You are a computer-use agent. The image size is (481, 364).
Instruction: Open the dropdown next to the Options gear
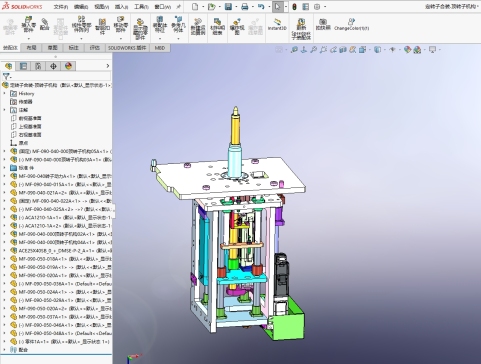coord(325,7)
